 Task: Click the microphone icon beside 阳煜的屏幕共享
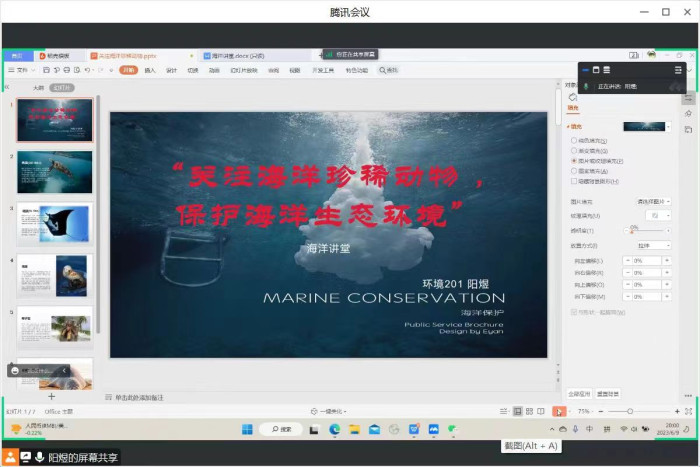(39, 457)
